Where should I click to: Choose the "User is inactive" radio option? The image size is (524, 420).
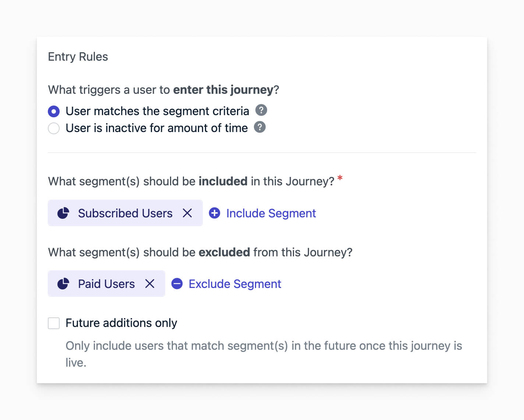(x=54, y=128)
